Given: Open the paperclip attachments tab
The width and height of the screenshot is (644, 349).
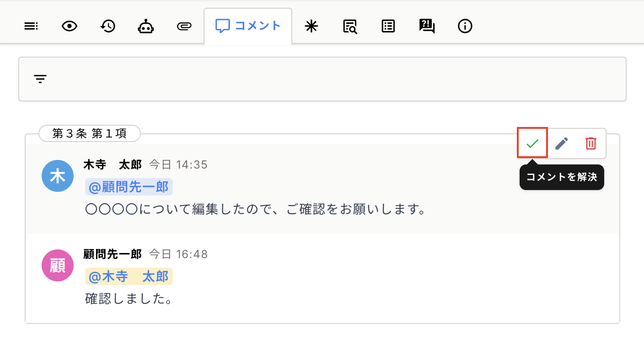Looking at the screenshot, I should pyautogui.click(x=183, y=26).
